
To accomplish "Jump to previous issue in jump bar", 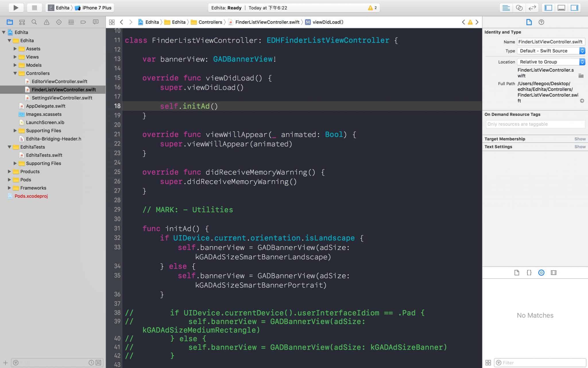I will (463, 22).
